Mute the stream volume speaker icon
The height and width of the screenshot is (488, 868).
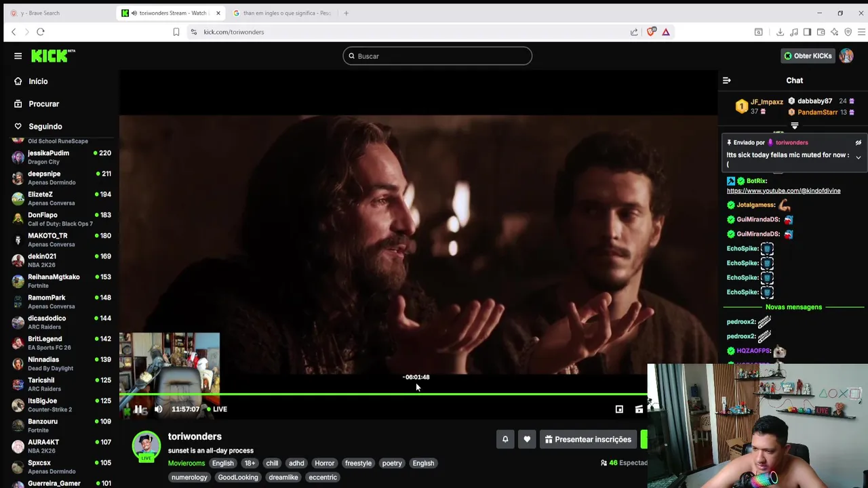click(x=158, y=409)
